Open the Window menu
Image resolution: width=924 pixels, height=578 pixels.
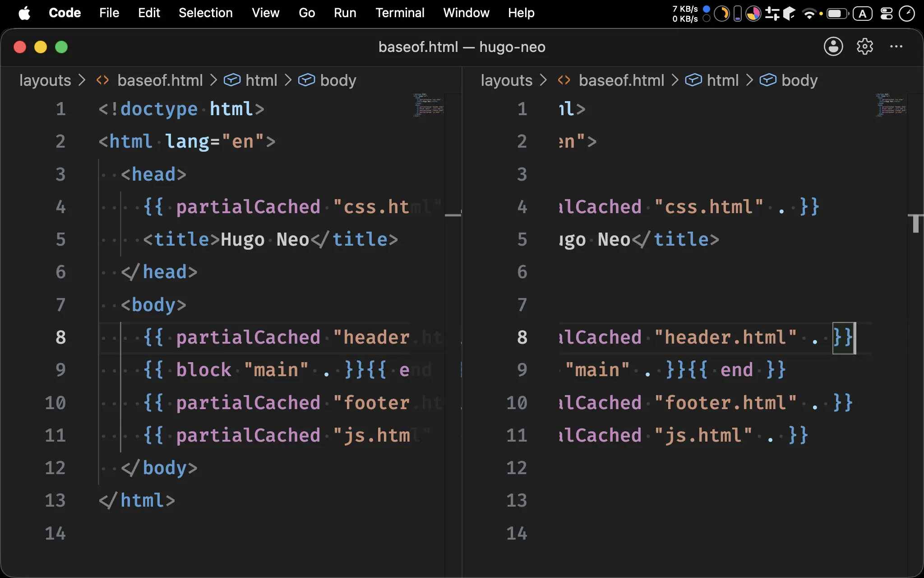point(467,13)
